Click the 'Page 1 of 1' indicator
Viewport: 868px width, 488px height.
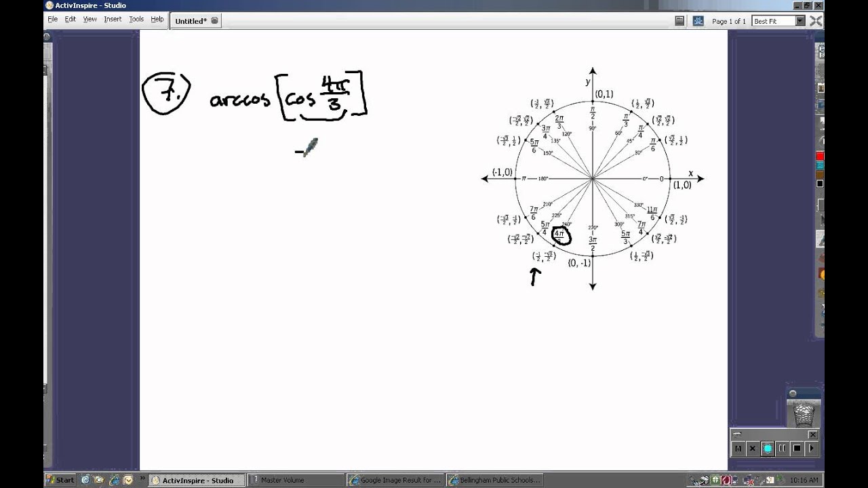point(729,21)
